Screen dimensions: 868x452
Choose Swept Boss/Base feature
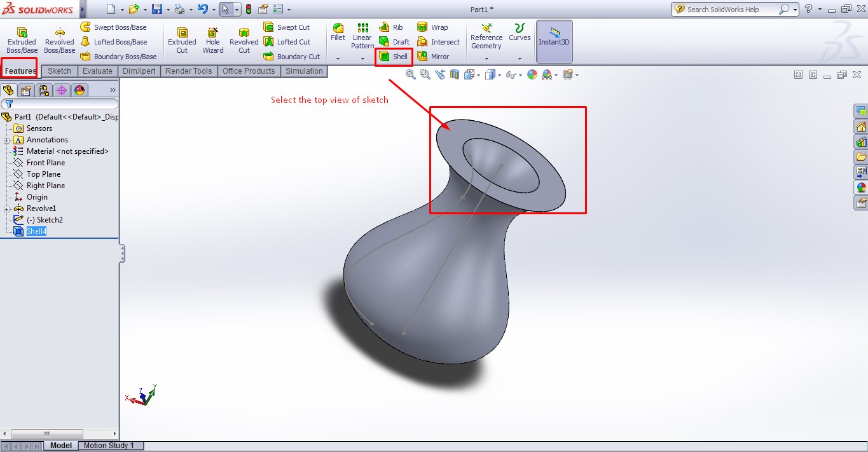click(113, 27)
